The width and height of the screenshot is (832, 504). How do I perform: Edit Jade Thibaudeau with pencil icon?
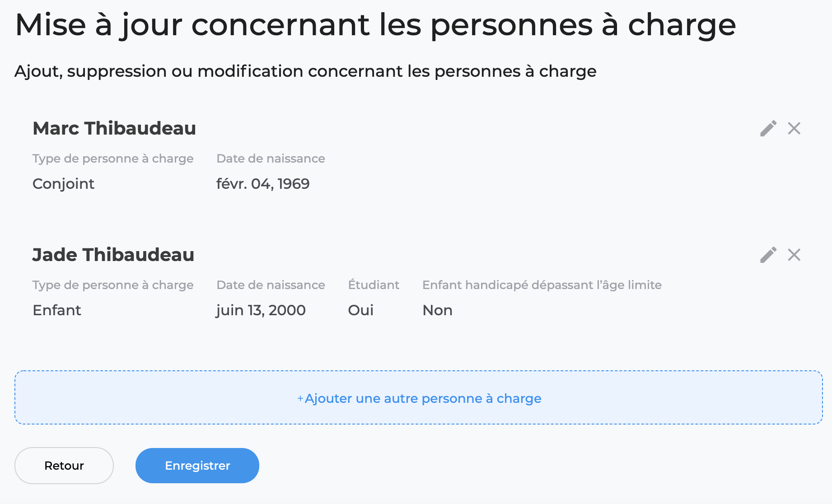[768, 255]
